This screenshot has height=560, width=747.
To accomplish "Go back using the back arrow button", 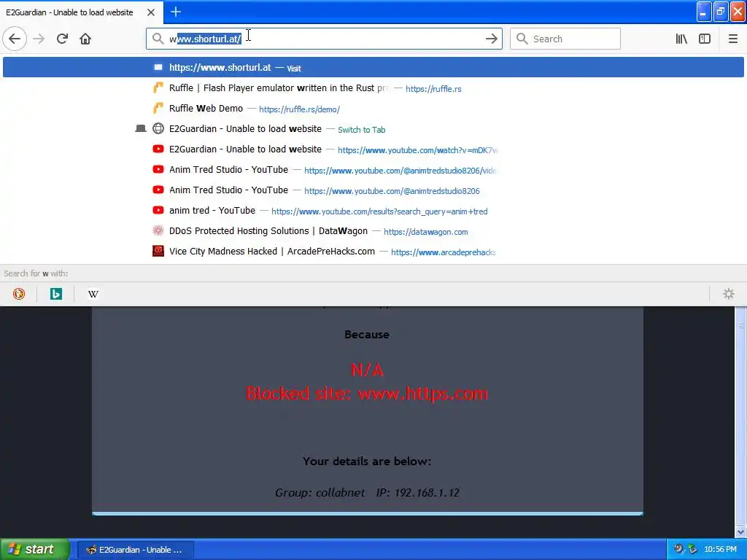I will tap(15, 39).
